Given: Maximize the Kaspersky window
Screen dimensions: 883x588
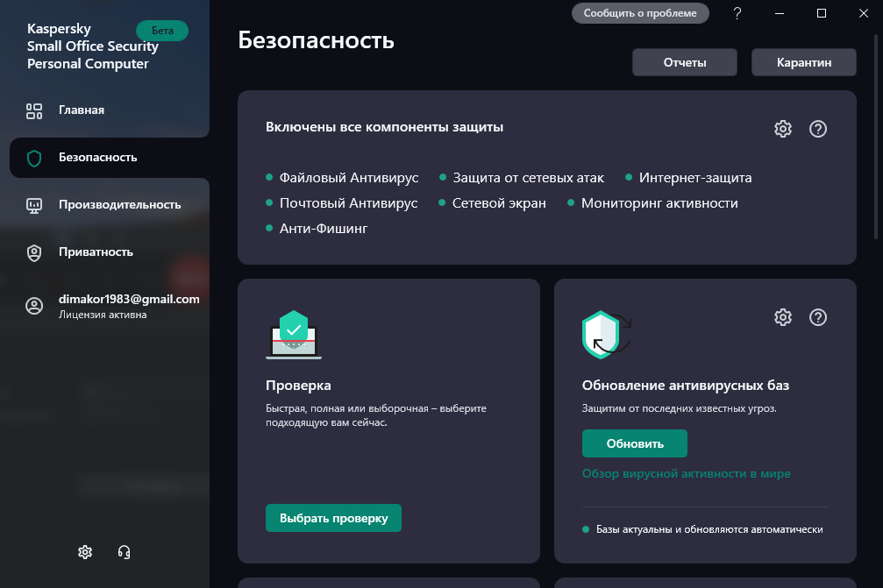Looking at the screenshot, I should [x=822, y=13].
